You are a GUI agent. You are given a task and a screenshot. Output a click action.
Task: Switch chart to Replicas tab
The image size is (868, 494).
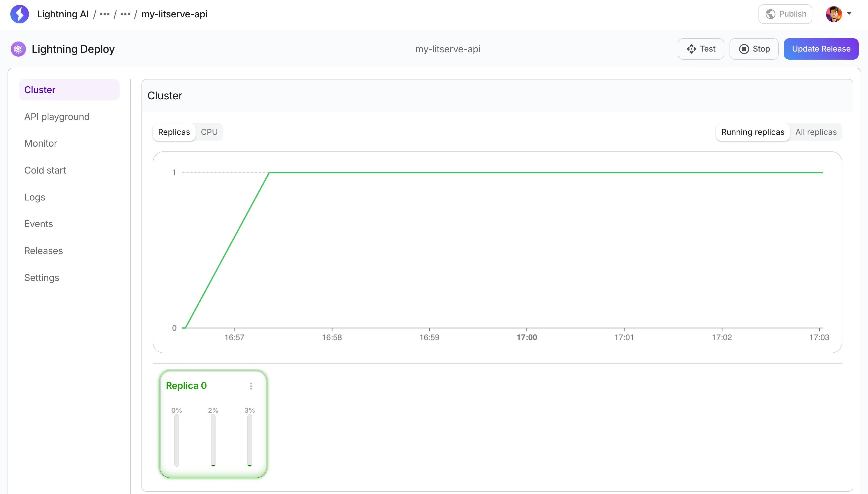click(x=174, y=132)
